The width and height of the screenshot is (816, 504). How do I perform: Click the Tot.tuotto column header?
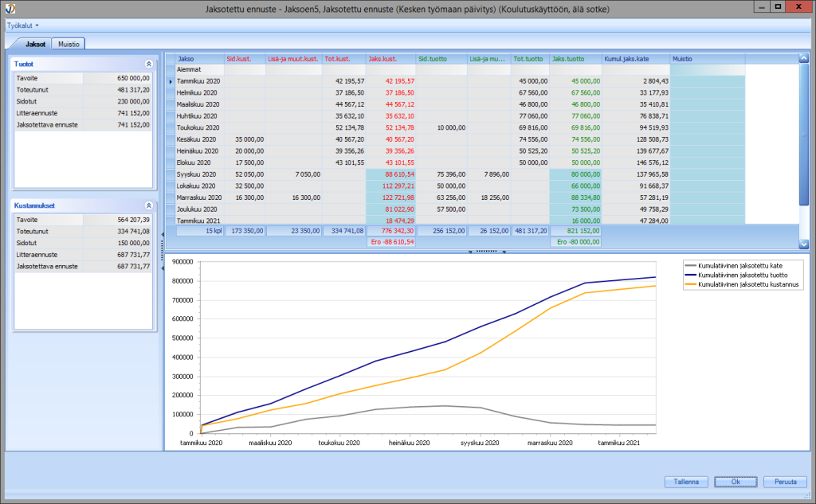[530, 59]
